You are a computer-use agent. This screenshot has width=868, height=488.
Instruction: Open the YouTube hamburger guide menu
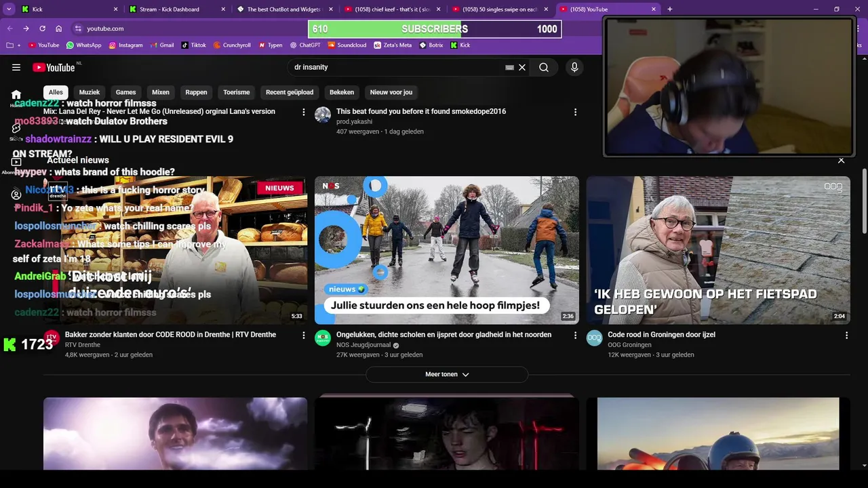(x=16, y=67)
